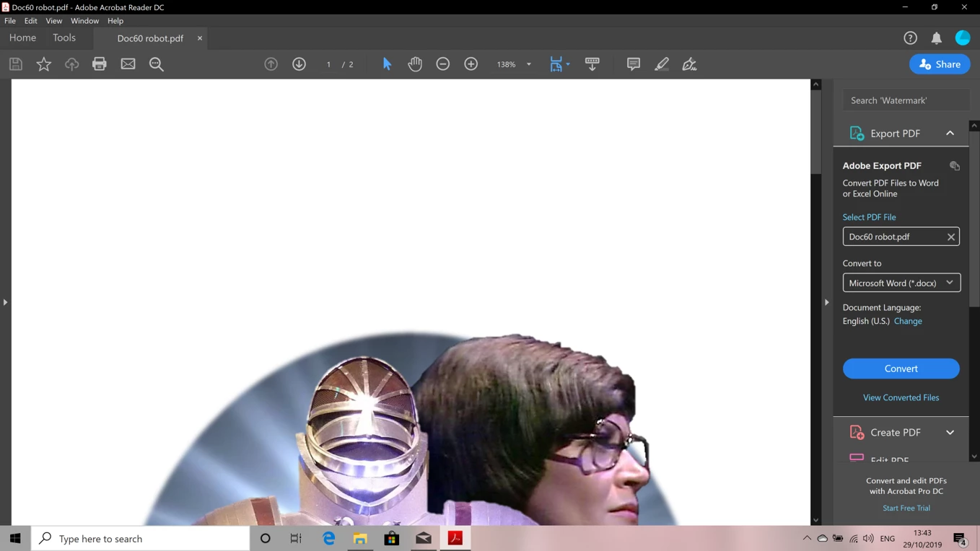Click the tools pane scrollbar
980x551 pixels.
[974, 219]
